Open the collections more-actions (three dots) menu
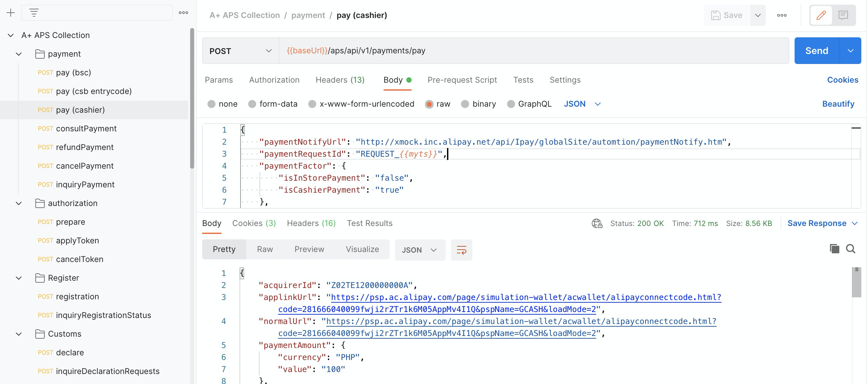This screenshot has height=384, width=868. [x=183, y=12]
